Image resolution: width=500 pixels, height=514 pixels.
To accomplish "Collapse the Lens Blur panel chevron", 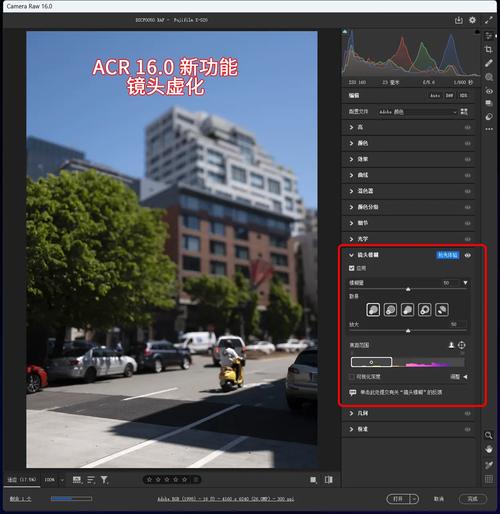I will pos(351,255).
